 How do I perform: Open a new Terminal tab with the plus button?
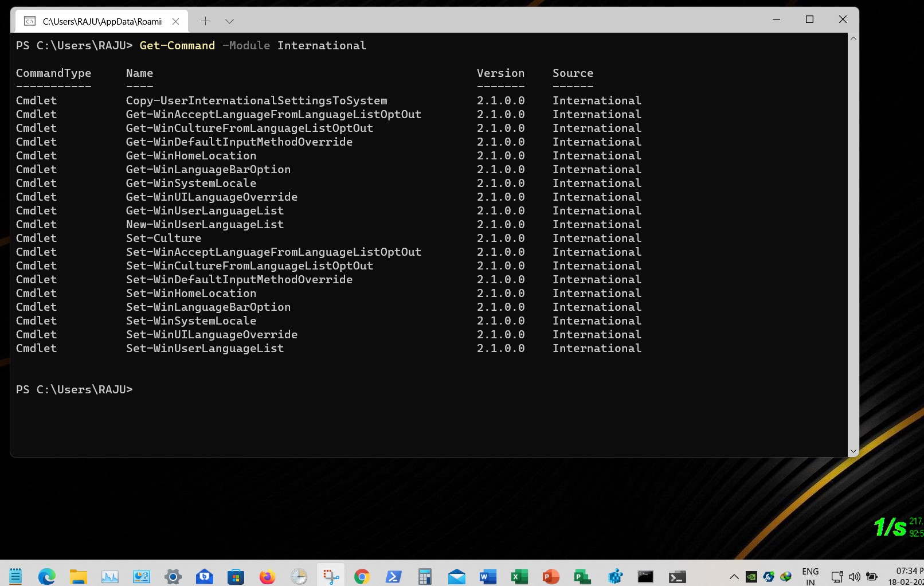(x=205, y=21)
